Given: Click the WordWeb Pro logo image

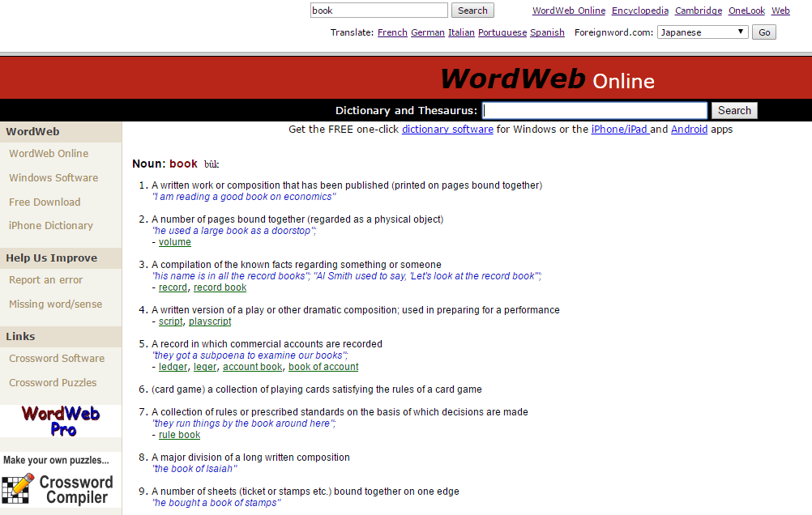Looking at the screenshot, I should pos(61,421).
